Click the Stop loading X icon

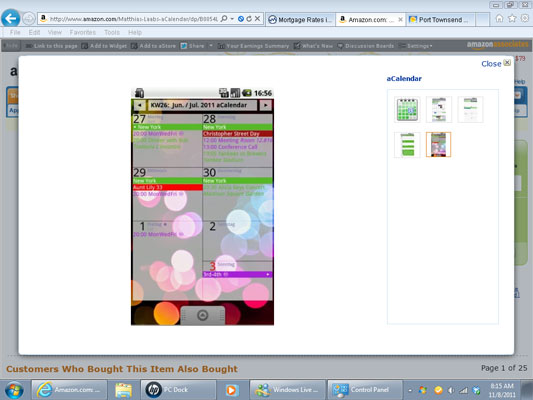(x=258, y=19)
